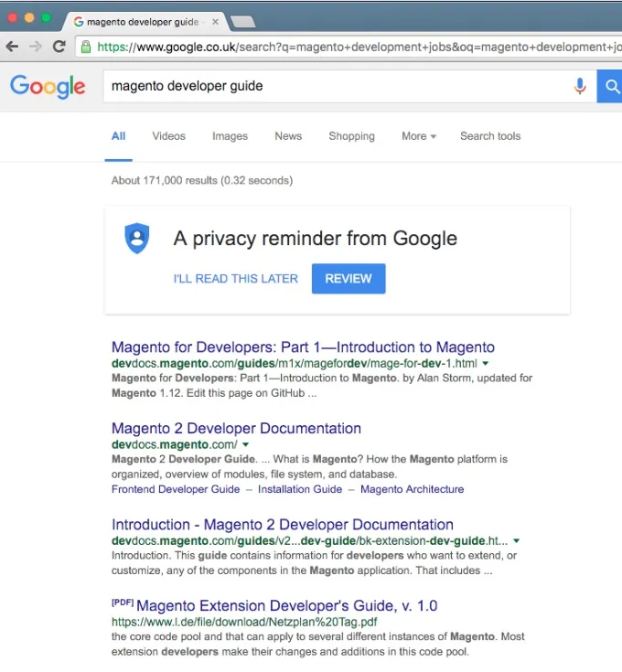Switch to the Videos results tab
622x672 pixels.
169,136
